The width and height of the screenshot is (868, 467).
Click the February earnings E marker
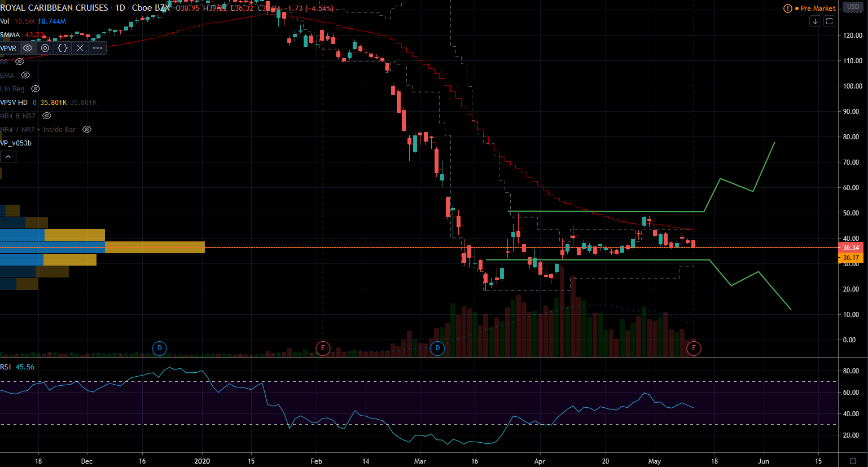click(x=323, y=348)
